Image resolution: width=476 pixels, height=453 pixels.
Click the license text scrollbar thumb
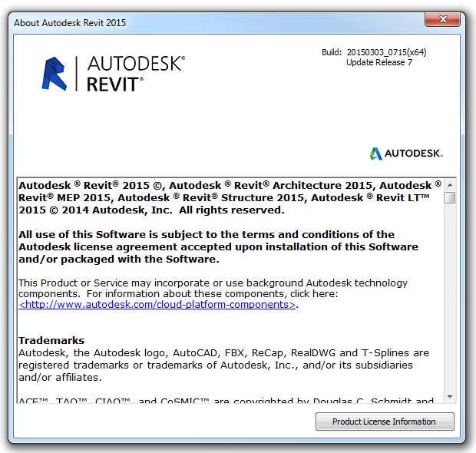450,198
